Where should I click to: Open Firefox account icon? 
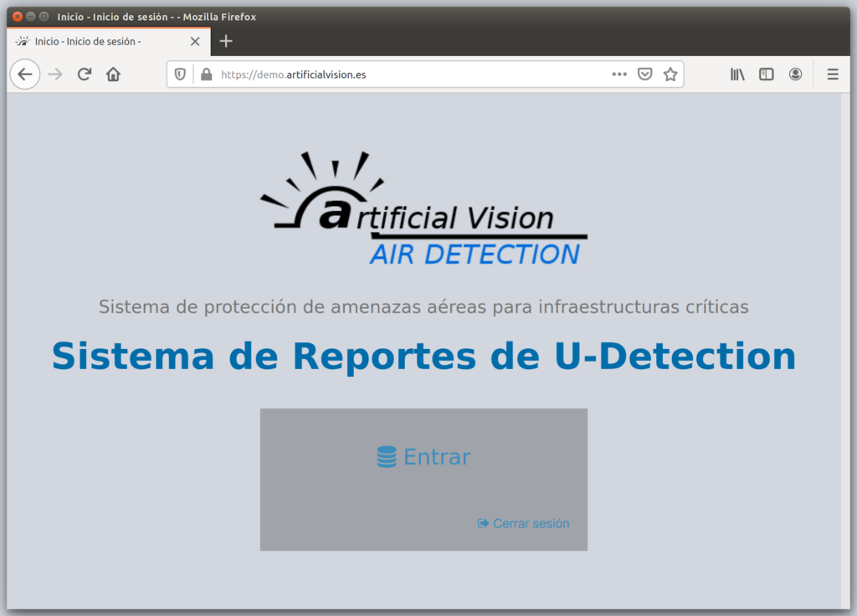coord(795,74)
